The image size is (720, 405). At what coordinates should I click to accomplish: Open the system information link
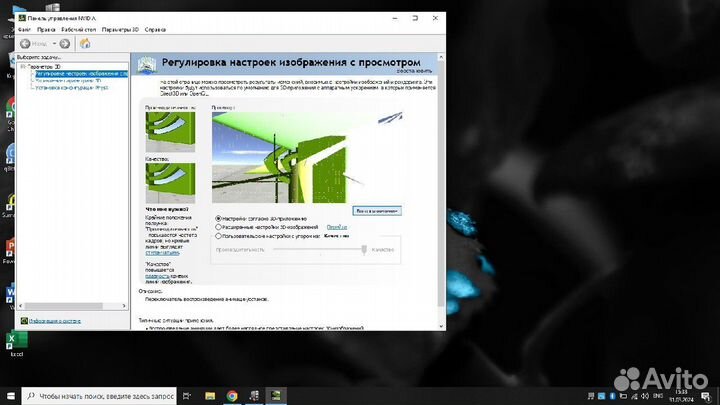(55, 321)
